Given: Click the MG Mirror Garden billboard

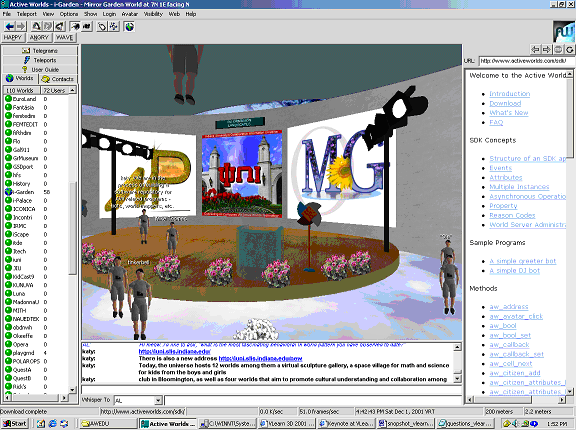Looking at the screenshot, I should pyautogui.click(x=342, y=167).
